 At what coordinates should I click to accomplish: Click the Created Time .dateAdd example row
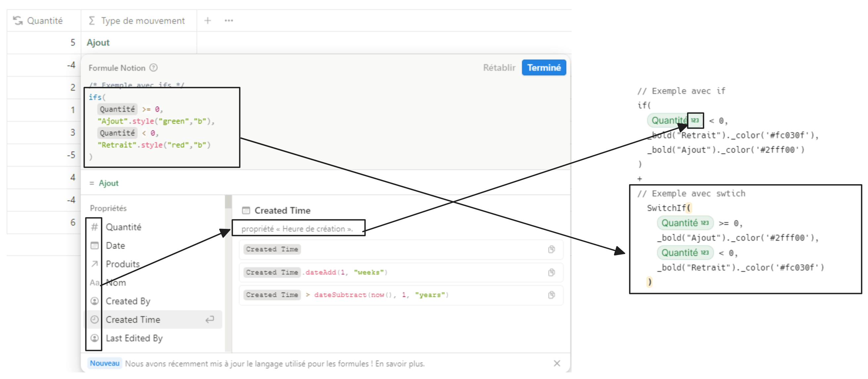click(x=401, y=272)
